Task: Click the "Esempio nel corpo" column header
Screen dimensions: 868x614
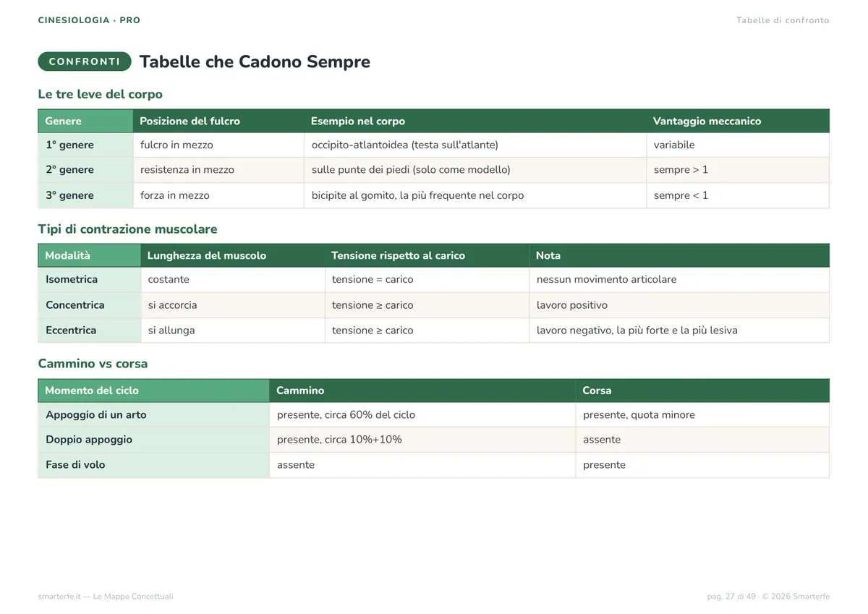Action: [475, 121]
